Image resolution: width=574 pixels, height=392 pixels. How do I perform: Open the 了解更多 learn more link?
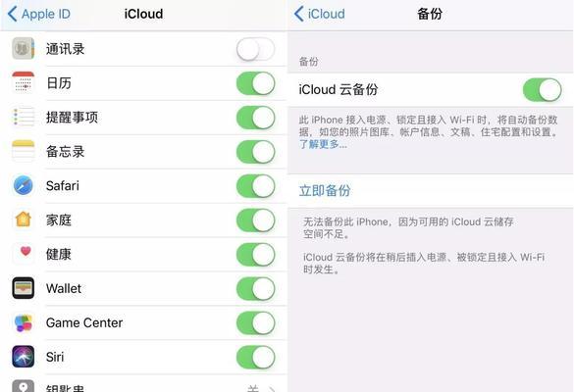[323, 144]
